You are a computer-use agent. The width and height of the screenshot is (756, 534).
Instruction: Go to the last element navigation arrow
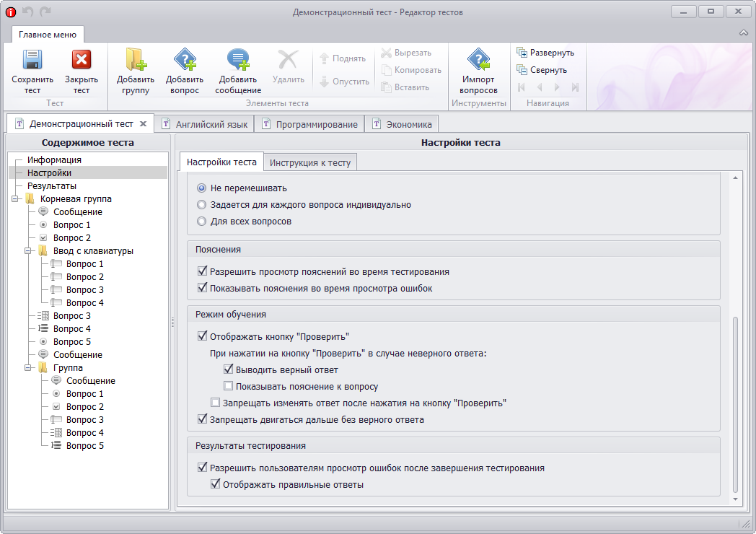tap(575, 87)
